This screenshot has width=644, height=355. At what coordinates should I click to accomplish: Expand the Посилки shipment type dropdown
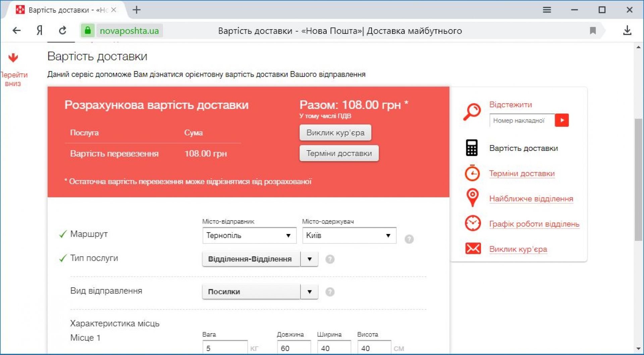click(x=260, y=292)
